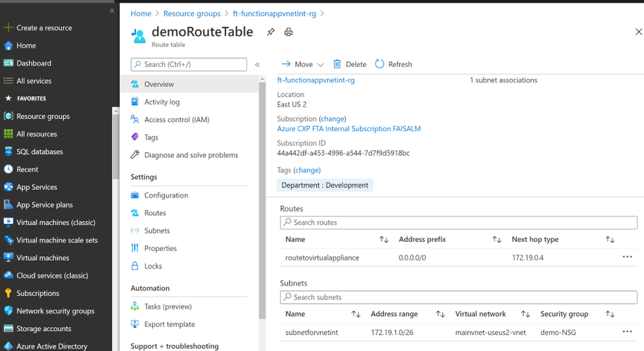
Task: Expand the Move dropdown chevron
Action: pos(321,64)
